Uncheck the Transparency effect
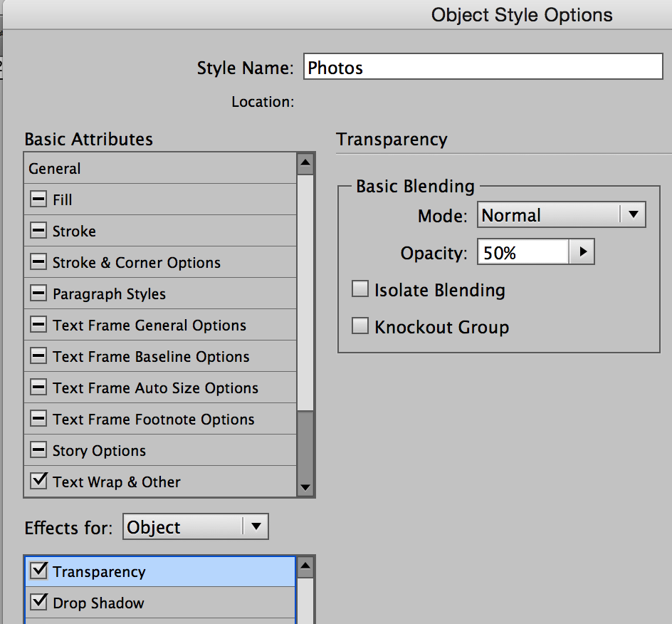Viewport: 672px width, 624px height. [38, 571]
